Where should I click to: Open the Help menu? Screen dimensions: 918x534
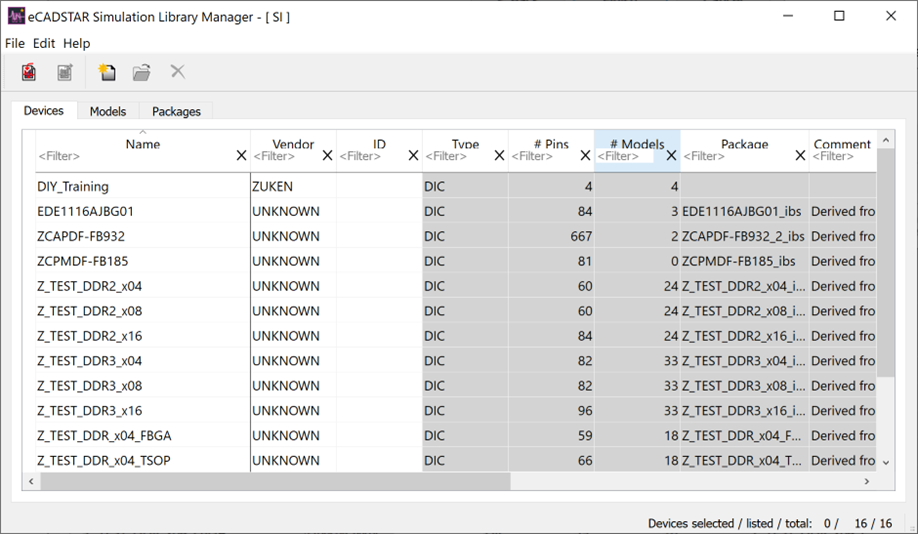(x=77, y=43)
